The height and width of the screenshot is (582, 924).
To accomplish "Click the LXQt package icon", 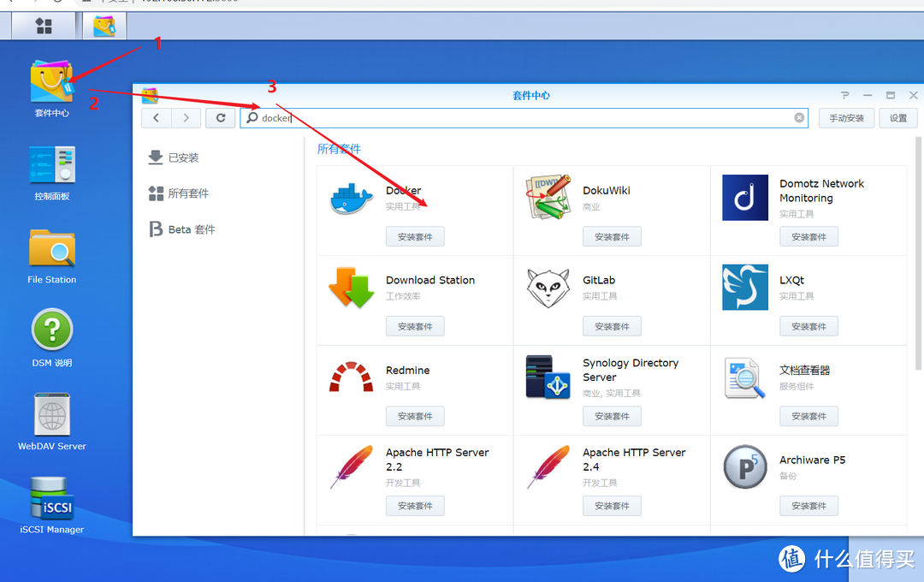I will pyautogui.click(x=745, y=288).
